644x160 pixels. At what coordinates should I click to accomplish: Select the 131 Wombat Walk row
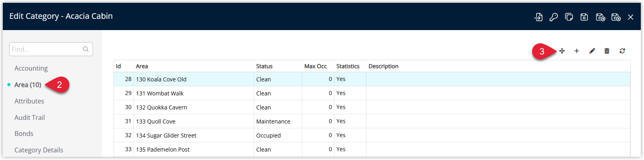click(372, 93)
